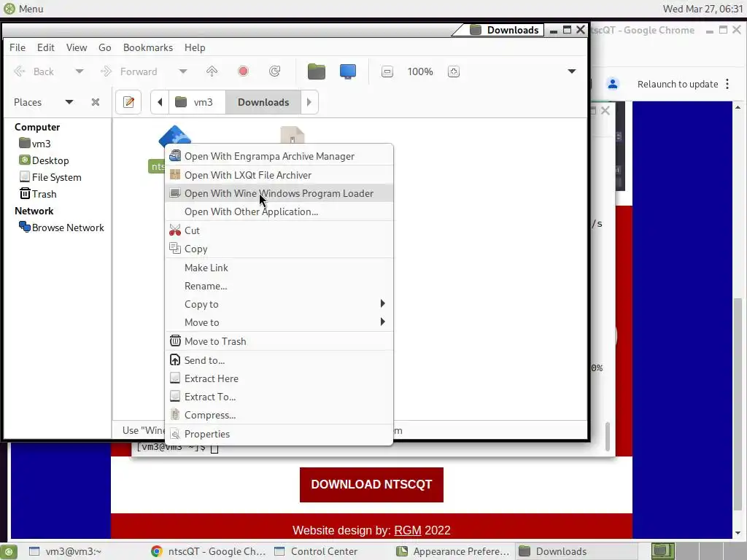Open Chrome profile avatar icon
Viewport: 747px width, 560px height.
coord(613,85)
